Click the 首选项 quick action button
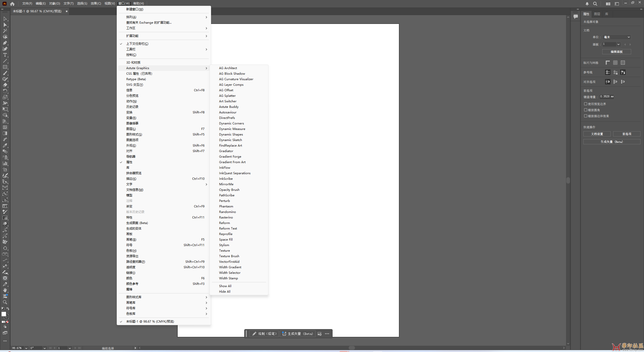 coord(627,134)
